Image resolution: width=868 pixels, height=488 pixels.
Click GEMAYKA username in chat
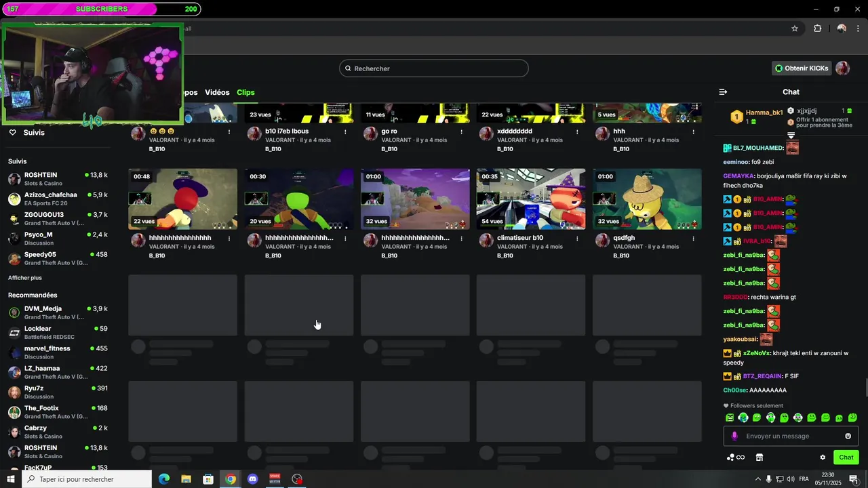coord(738,176)
